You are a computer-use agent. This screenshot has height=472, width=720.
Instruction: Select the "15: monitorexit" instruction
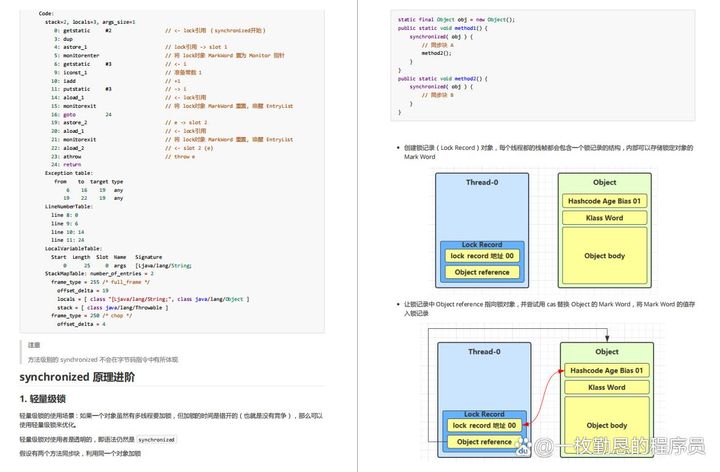click(x=73, y=106)
